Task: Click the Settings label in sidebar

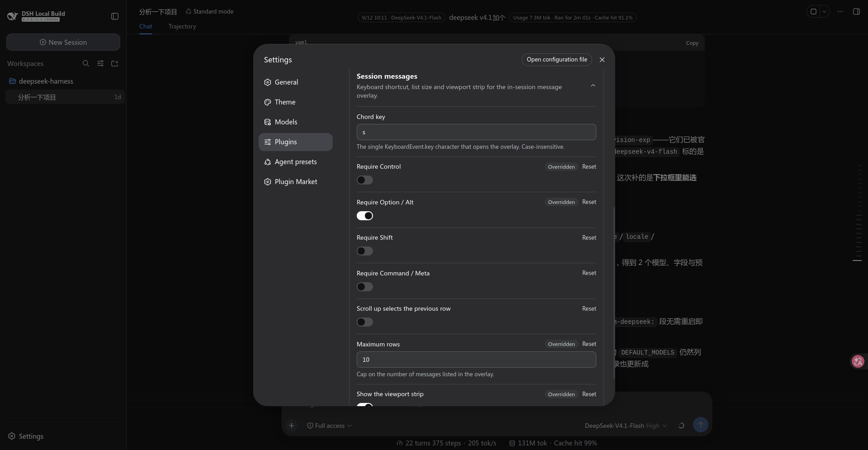Action: click(x=31, y=436)
